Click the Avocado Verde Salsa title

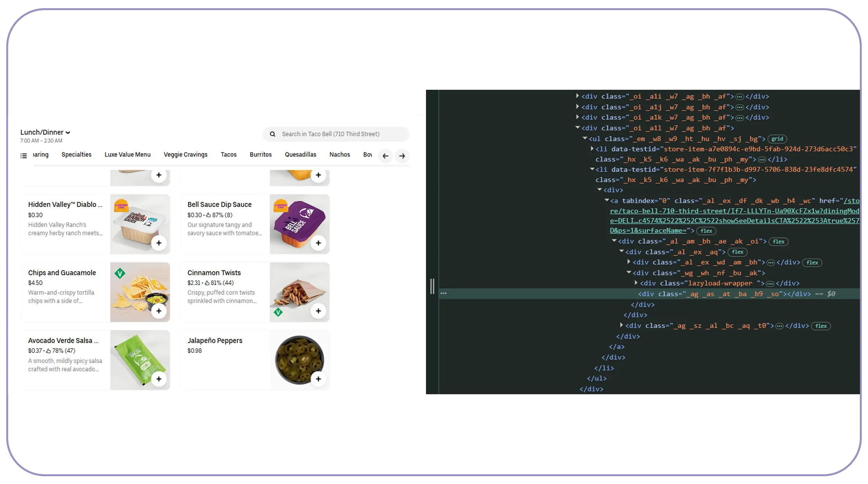pos(63,341)
